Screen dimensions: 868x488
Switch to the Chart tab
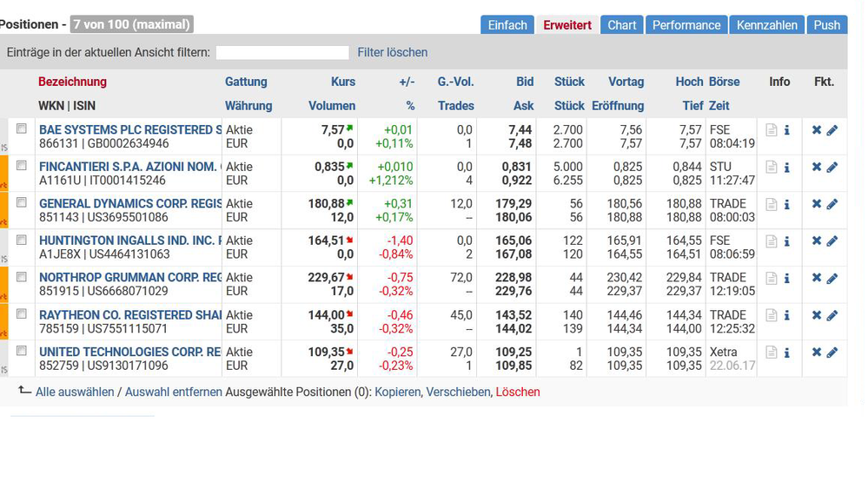(621, 25)
